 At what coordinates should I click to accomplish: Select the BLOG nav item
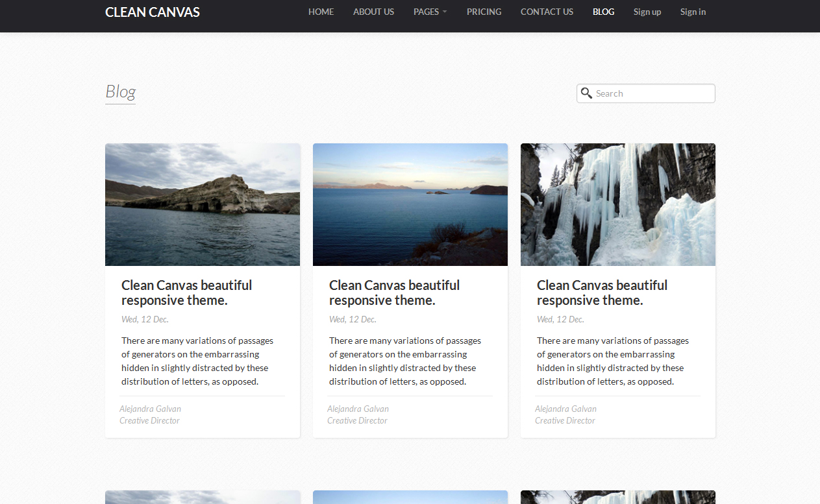click(603, 12)
